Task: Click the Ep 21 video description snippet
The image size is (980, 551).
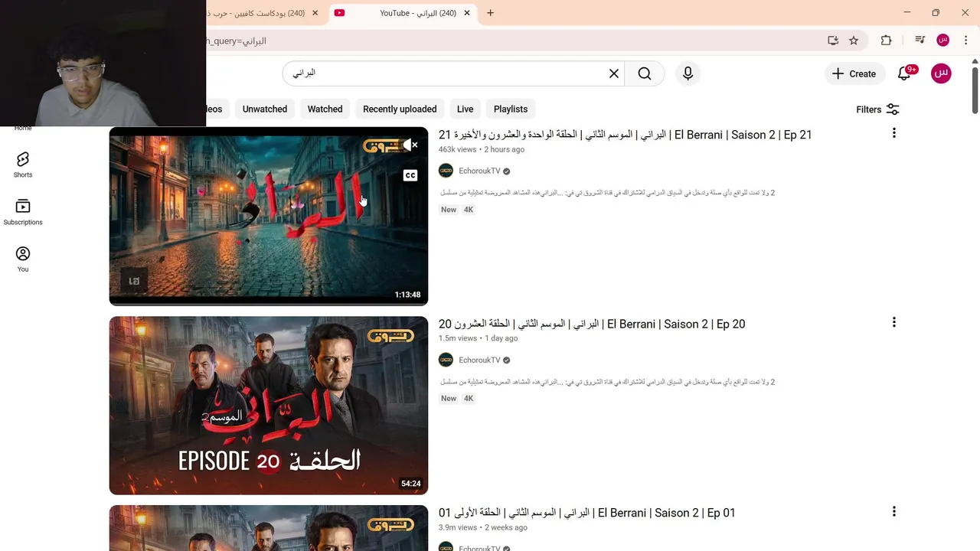Action: 607,193
